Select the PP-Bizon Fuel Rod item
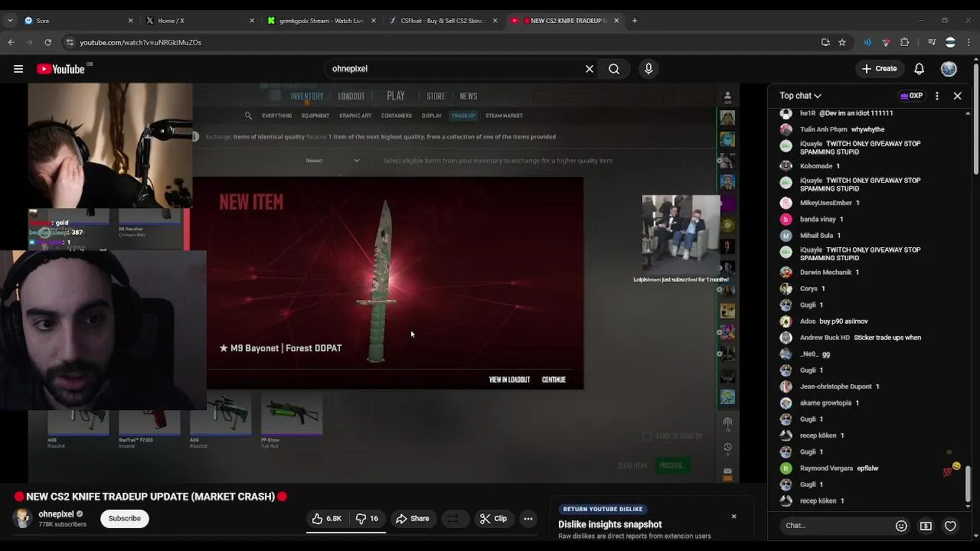 291,419
